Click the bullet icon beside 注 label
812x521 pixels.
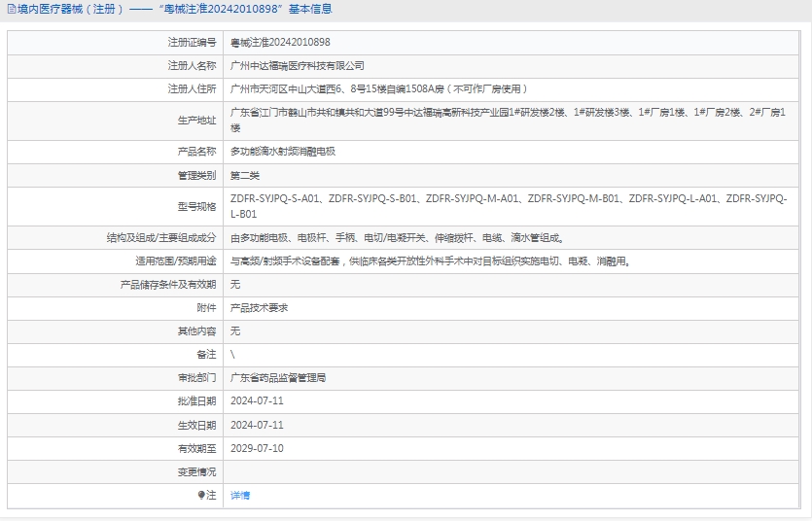[201, 496]
